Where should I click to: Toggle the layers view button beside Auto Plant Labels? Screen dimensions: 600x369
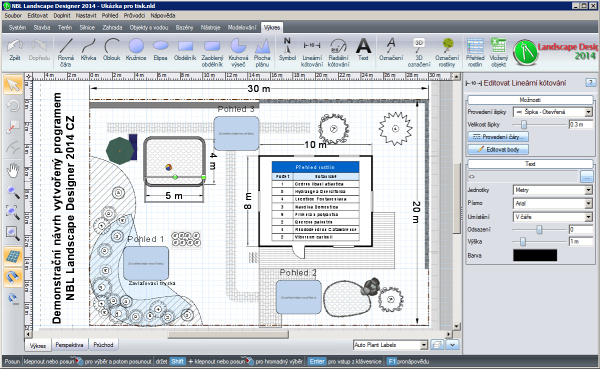[437, 345]
